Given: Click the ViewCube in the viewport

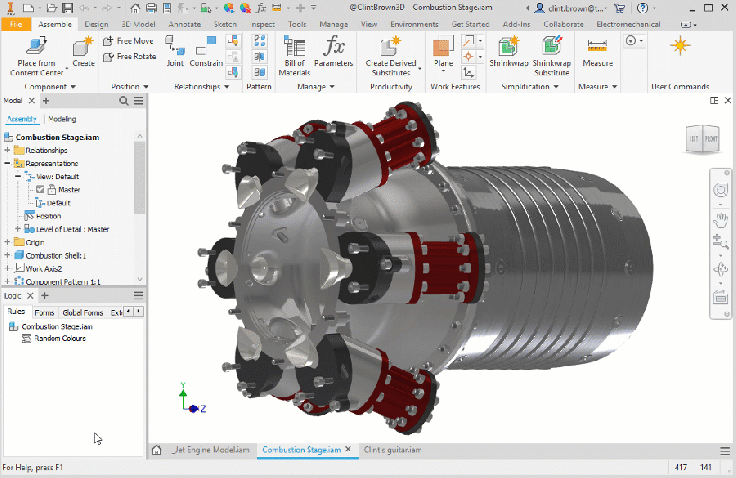Looking at the screenshot, I should 702,139.
